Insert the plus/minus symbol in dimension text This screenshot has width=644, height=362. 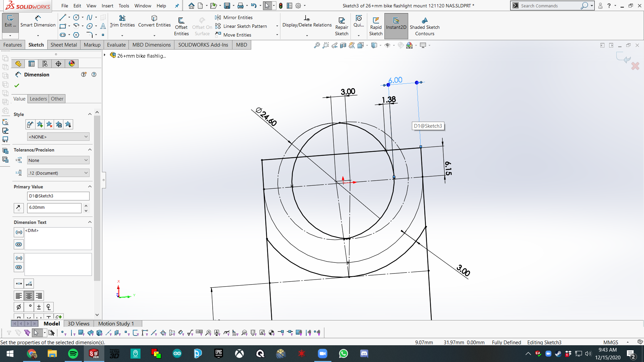tap(39, 307)
